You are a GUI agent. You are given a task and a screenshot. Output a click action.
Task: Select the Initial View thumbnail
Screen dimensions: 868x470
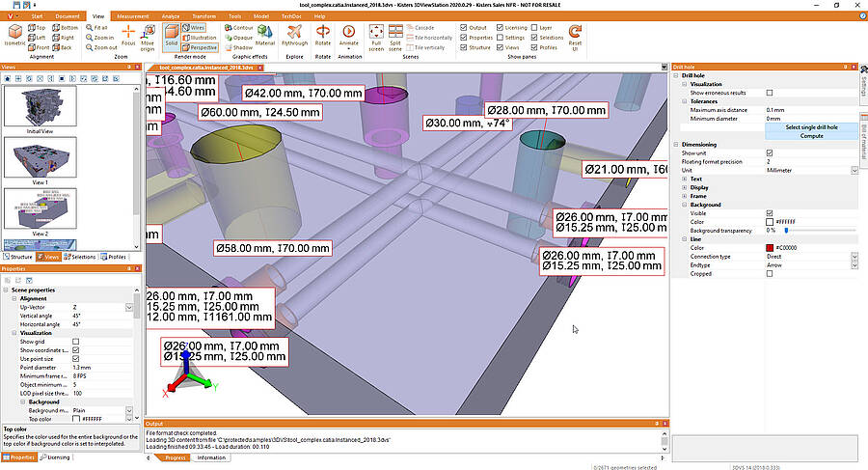click(x=40, y=106)
